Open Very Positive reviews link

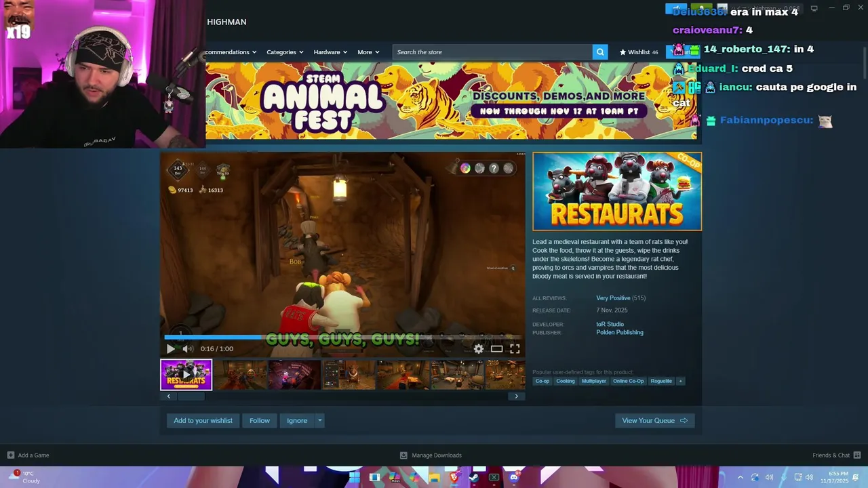613,298
